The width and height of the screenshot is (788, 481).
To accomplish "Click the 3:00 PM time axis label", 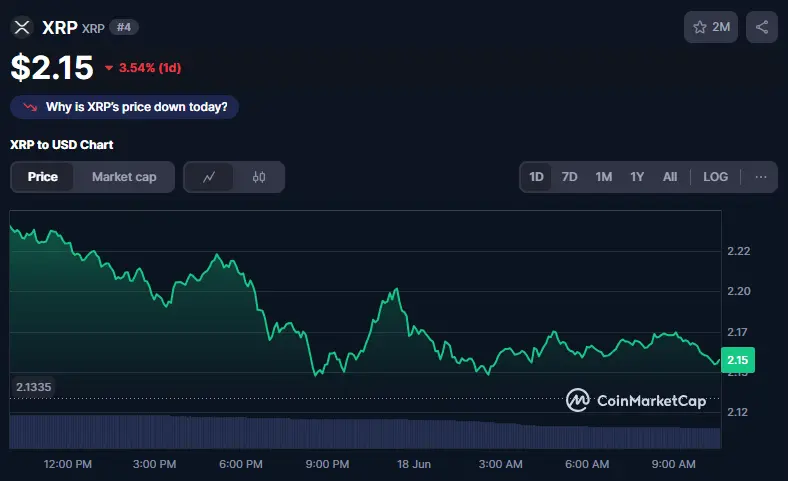I will point(154,464).
